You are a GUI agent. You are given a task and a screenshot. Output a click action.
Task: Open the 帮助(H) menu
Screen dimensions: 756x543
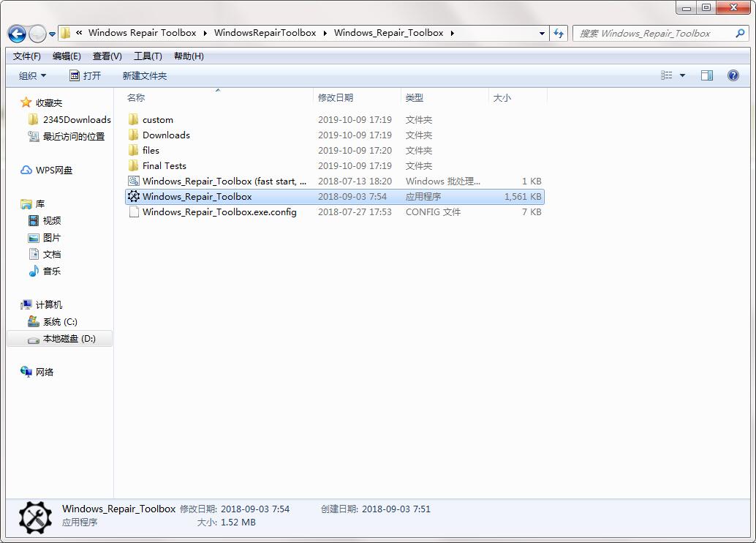pos(189,56)
